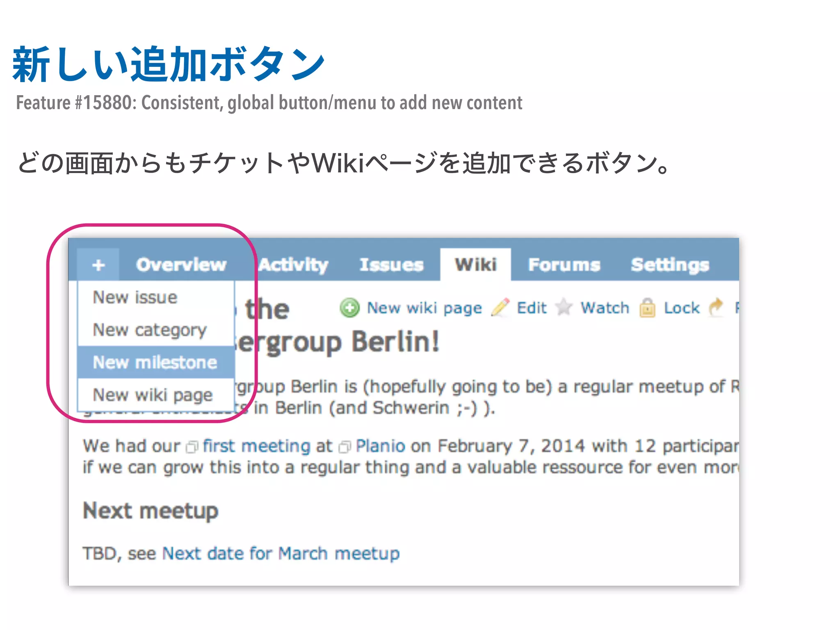The image size is (840, 630).
Task: Open the plus add-new menu tab
Action: (98, 265)
